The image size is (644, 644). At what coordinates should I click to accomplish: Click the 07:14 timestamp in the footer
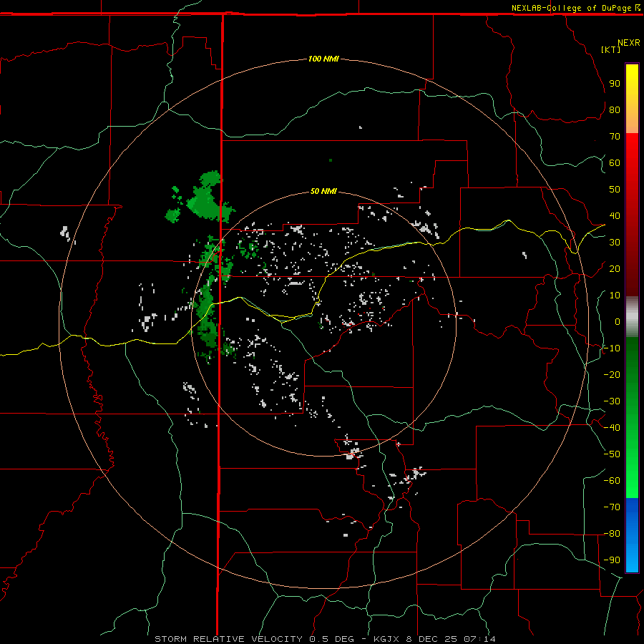[x=479, y=639]
